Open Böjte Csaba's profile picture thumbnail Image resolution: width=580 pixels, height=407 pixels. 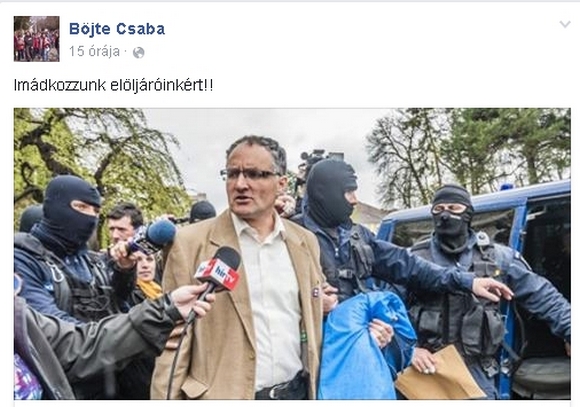click(x=37, y=39)
